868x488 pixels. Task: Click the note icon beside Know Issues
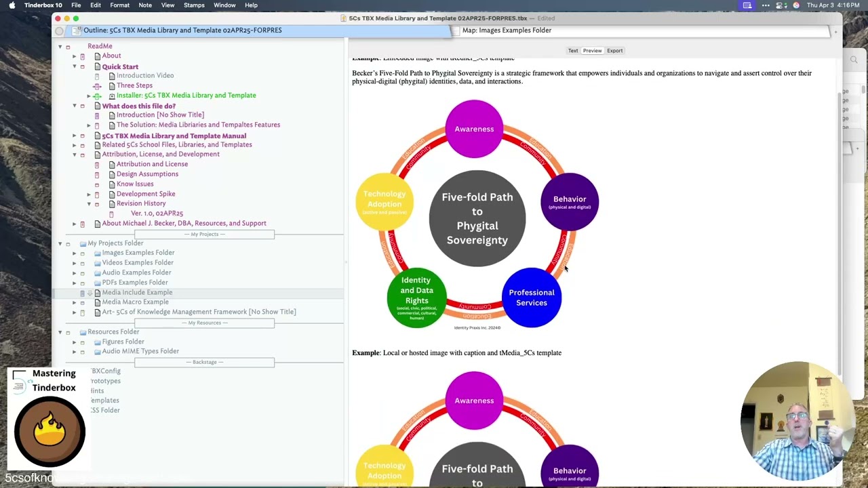click(112, 184)
